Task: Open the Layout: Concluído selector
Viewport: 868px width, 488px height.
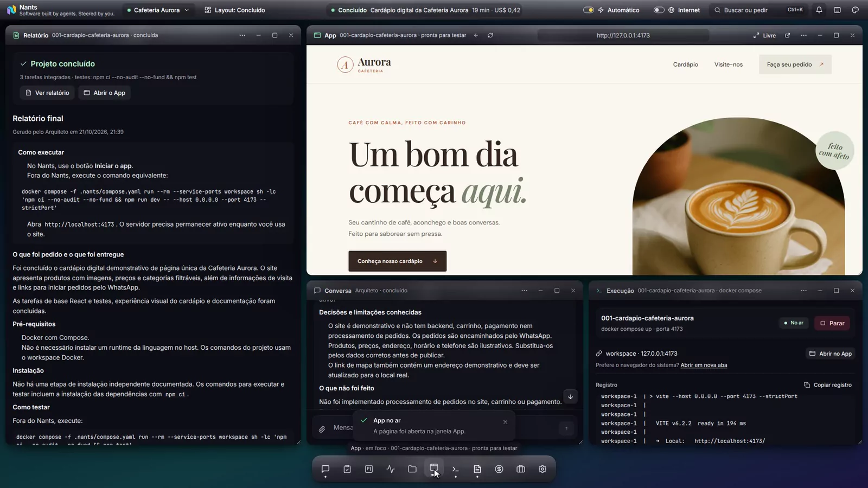Action: click(x=235, y=10)
